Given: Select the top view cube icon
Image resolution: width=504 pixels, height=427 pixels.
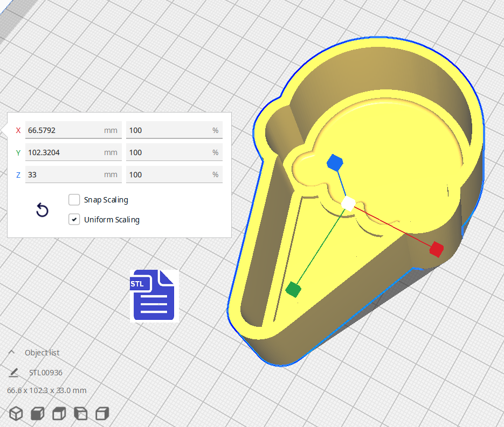Looking at the screenshot, I should point(59,414).
